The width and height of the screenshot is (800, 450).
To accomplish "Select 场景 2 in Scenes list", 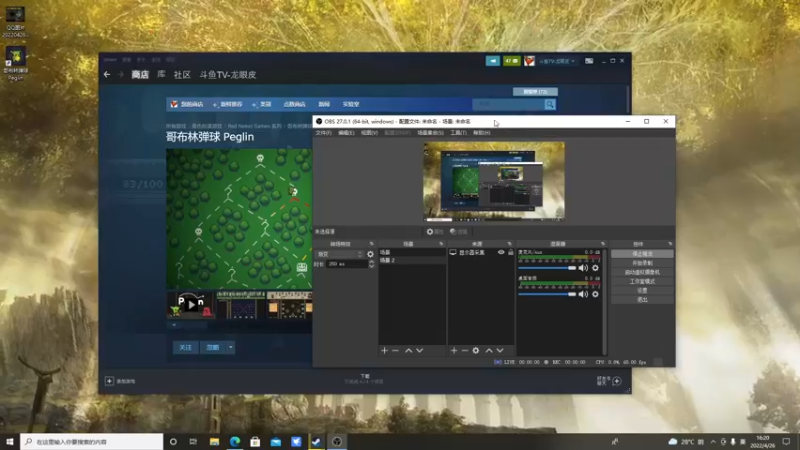I will pos(412,260).
